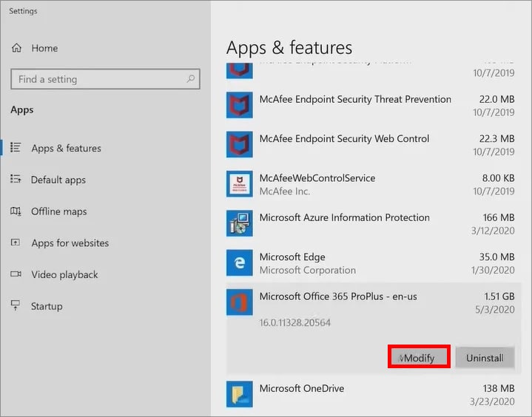Click Azure Information Protection installer icon
Screen dimensions: 532x417
tap(240, 223)
